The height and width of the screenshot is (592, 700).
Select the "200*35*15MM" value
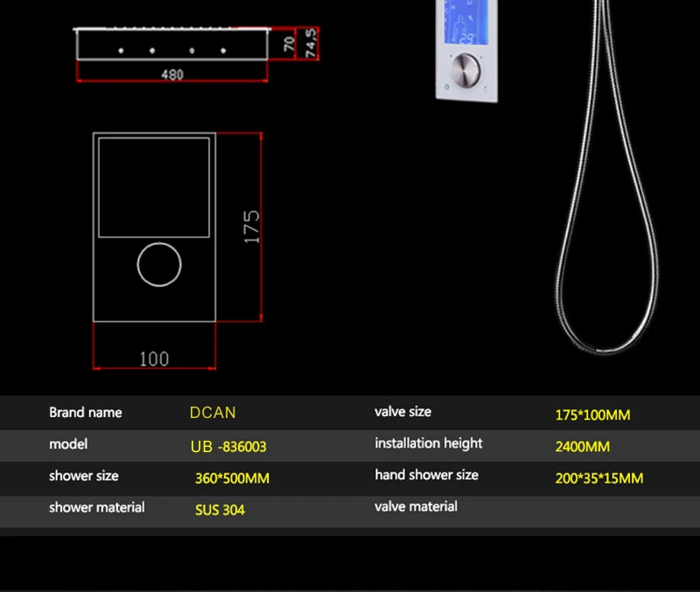[x=599, y=478]
